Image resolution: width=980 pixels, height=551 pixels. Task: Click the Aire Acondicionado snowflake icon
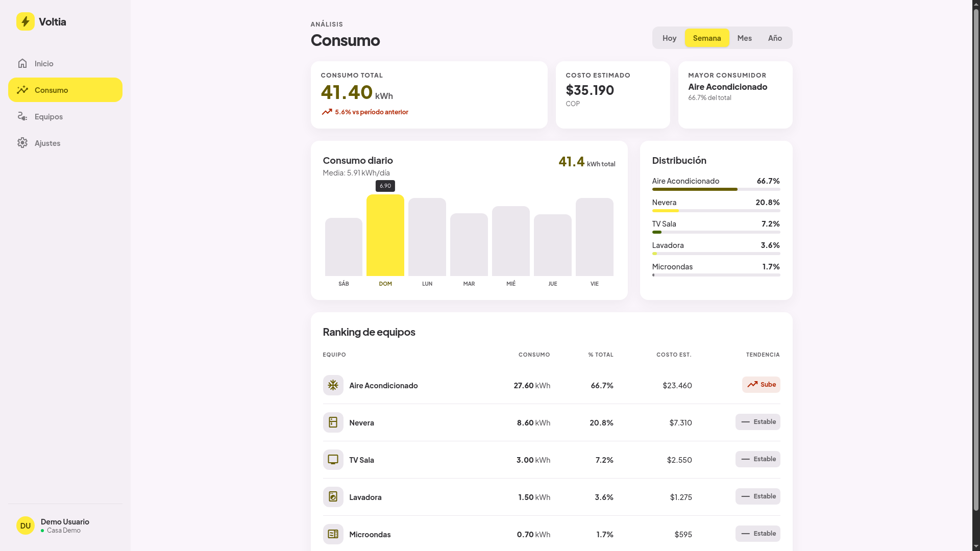point(333,385)
